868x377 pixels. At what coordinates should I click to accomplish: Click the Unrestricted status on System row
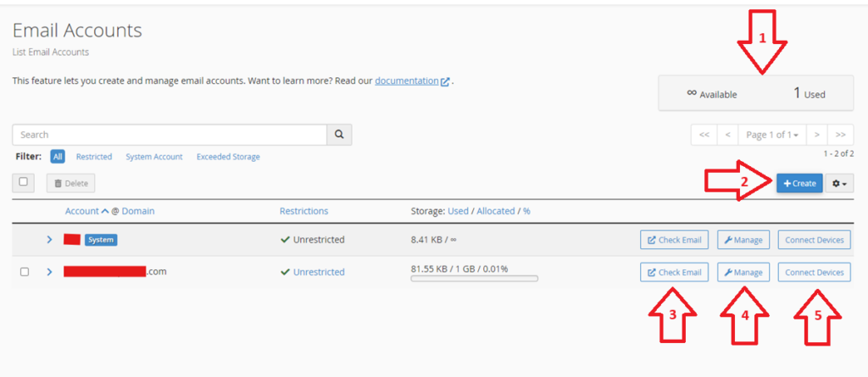[x=313, y=240]
